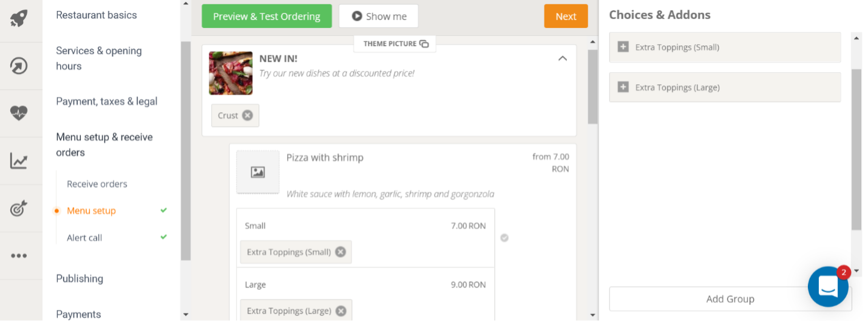Click the Add Group button

pos(730,299)
